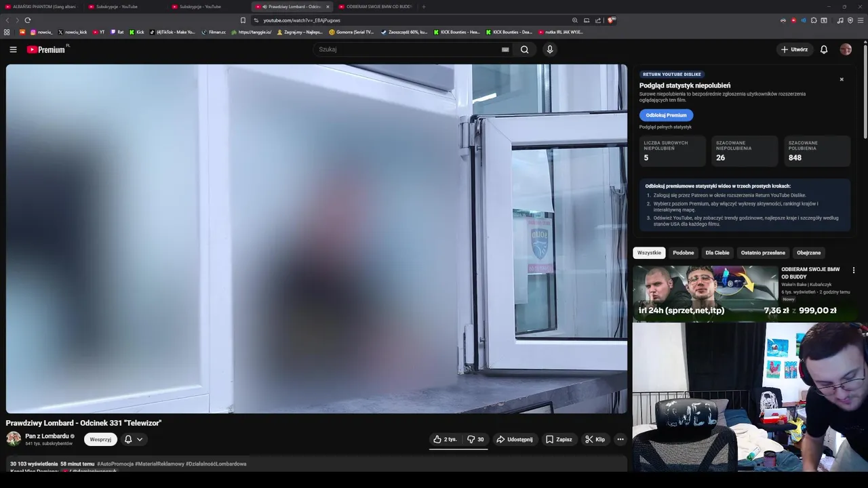This screenshot has width=868, height=488.
Task: Select the Dla Ciebie filter chip
Action: pos(717,253)
